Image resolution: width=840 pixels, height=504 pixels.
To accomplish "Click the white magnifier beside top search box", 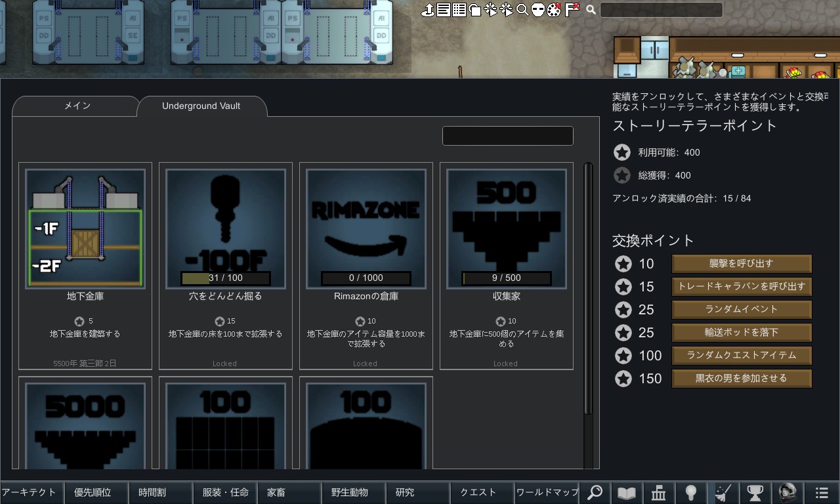I will click(x=591, y=10).
